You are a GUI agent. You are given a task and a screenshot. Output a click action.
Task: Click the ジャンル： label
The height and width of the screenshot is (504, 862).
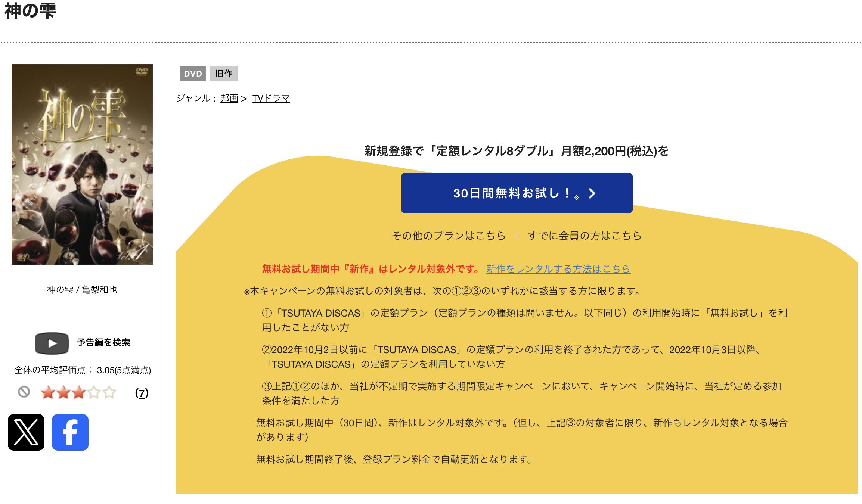point(196,98)
